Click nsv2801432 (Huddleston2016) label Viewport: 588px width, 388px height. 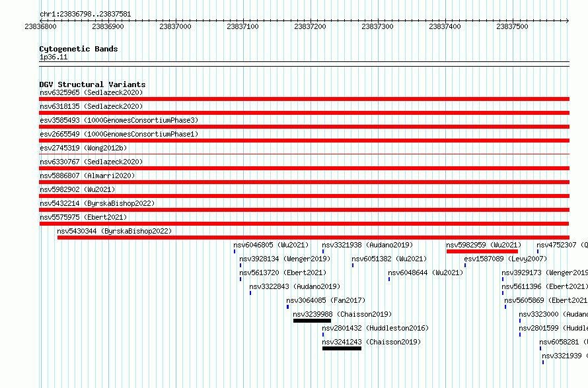pos(375,328)
